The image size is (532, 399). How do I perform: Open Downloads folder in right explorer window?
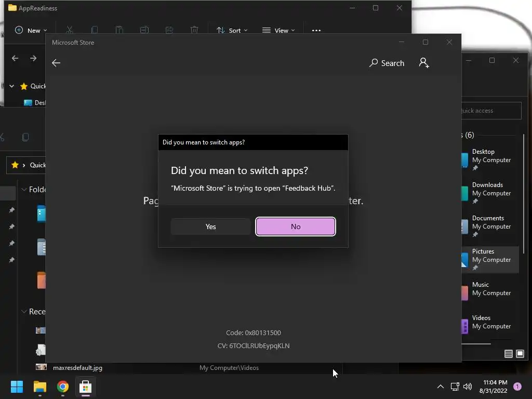(x=490, y=193)
